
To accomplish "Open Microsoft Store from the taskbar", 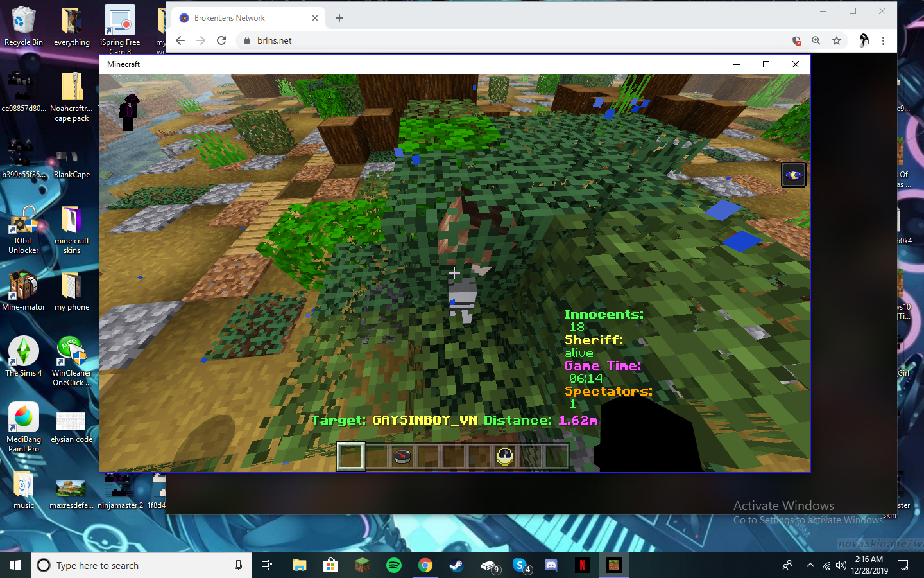I will coord(330,565).
